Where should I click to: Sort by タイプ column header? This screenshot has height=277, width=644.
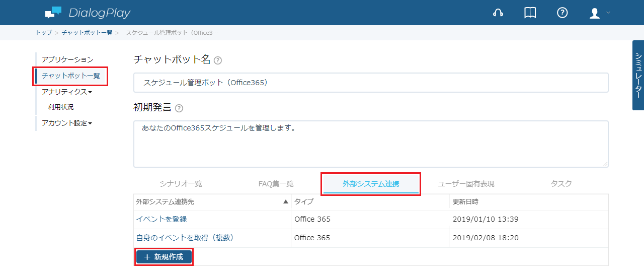click(x=371, y=202)
